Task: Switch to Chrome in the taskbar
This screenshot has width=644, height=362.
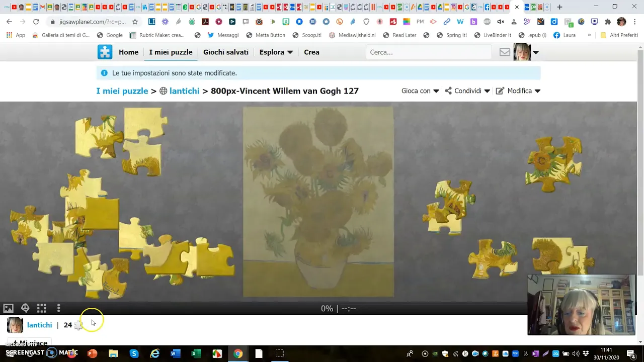Action: pos(238,353)
